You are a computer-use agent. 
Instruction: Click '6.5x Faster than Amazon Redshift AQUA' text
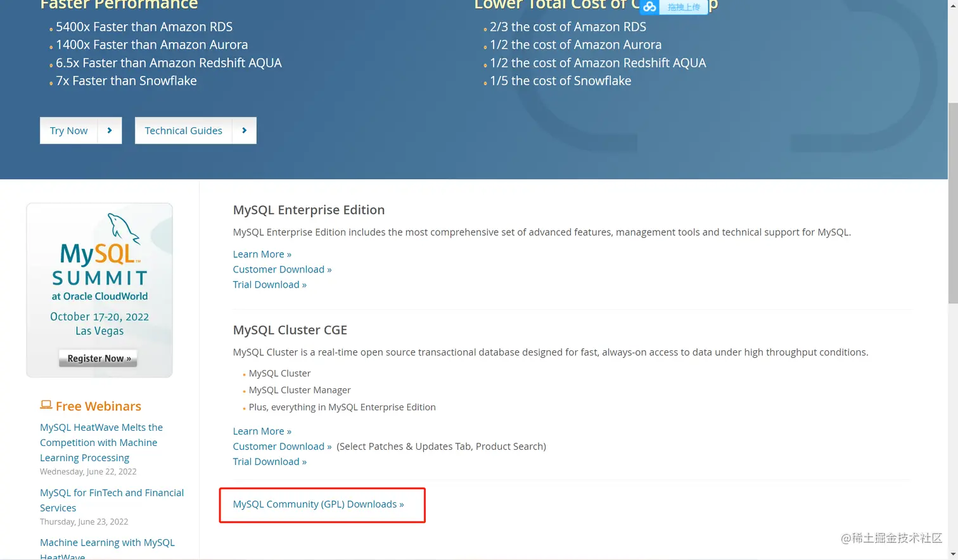[x=169, y=63]
